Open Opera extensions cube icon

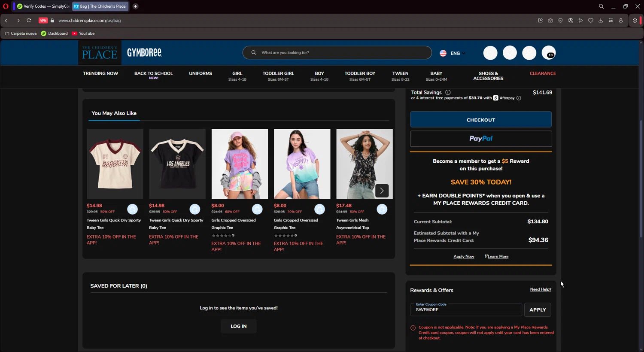point(635,20)
